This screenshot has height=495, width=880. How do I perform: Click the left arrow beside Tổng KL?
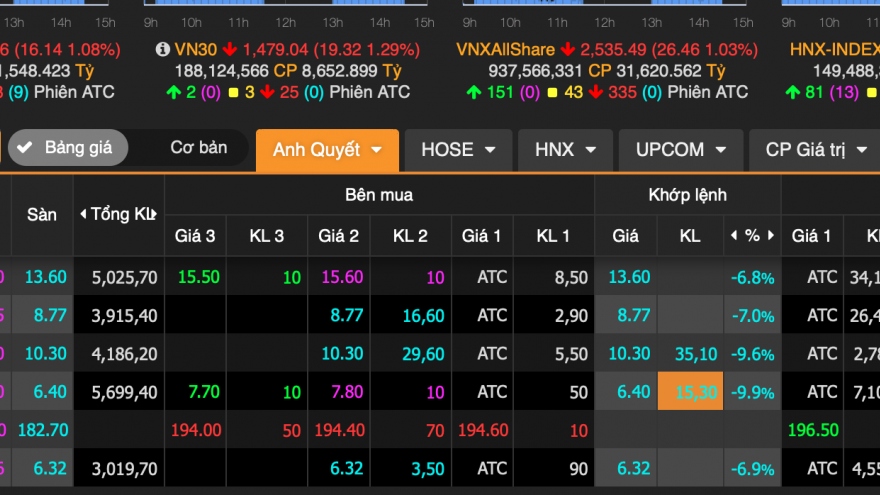[83, 214]
